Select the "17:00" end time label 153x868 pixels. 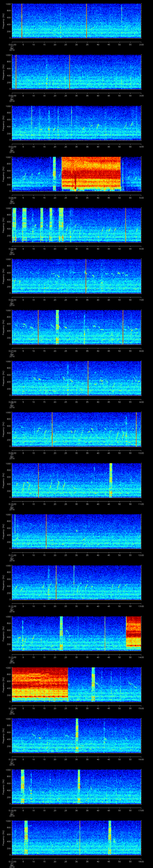[141, 810]
